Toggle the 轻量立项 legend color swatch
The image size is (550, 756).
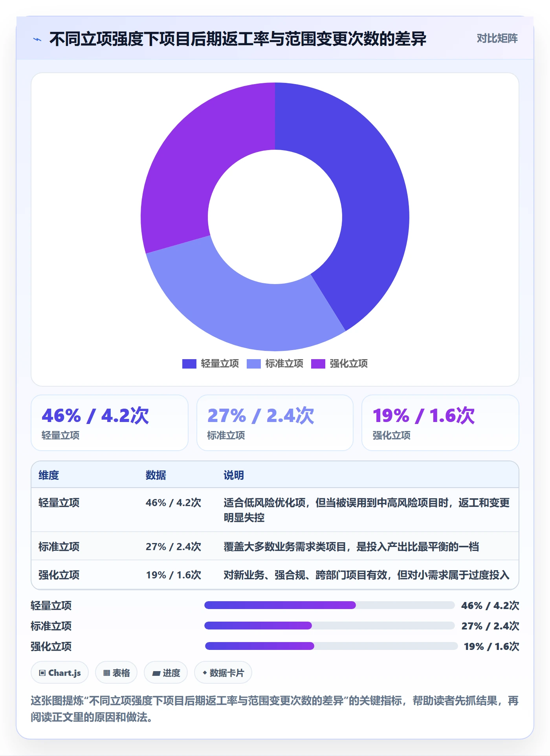tap(189, 364)
